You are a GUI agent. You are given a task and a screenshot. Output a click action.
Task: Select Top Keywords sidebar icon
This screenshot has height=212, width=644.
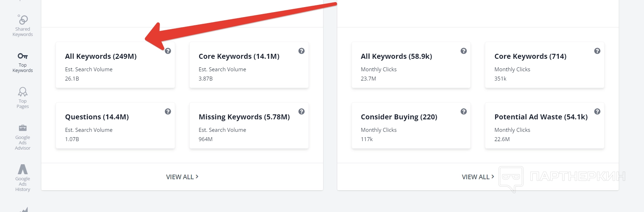(22, 62)
